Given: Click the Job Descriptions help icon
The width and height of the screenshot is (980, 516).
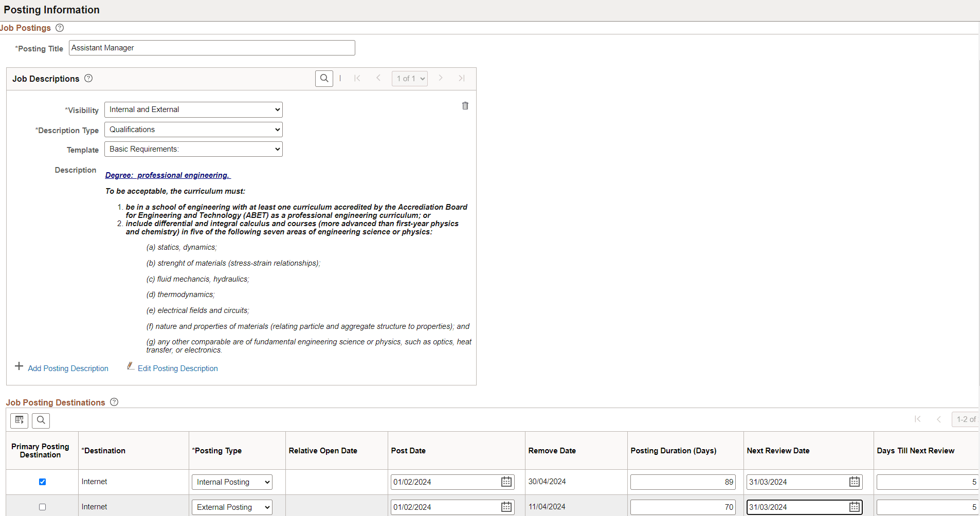Looking at the screenshot, I should 88,78.
